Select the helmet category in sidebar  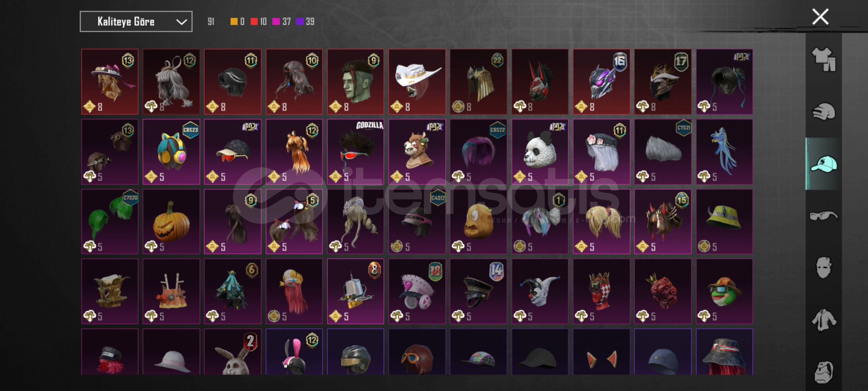coord(824,112)
